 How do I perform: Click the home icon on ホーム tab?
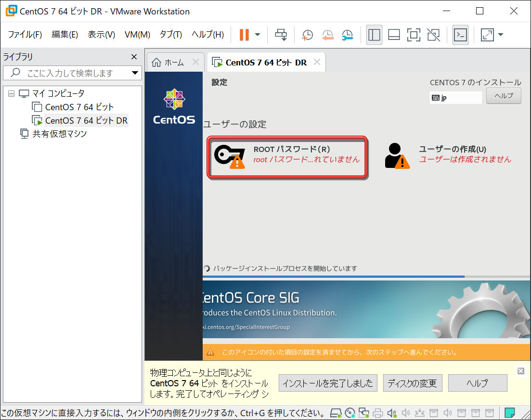(x=156, y=62)
